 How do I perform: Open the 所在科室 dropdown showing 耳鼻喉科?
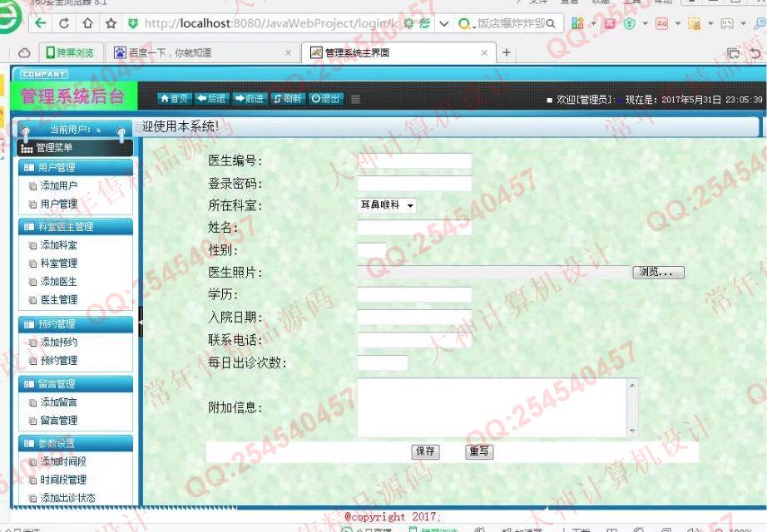coord(387,205)
